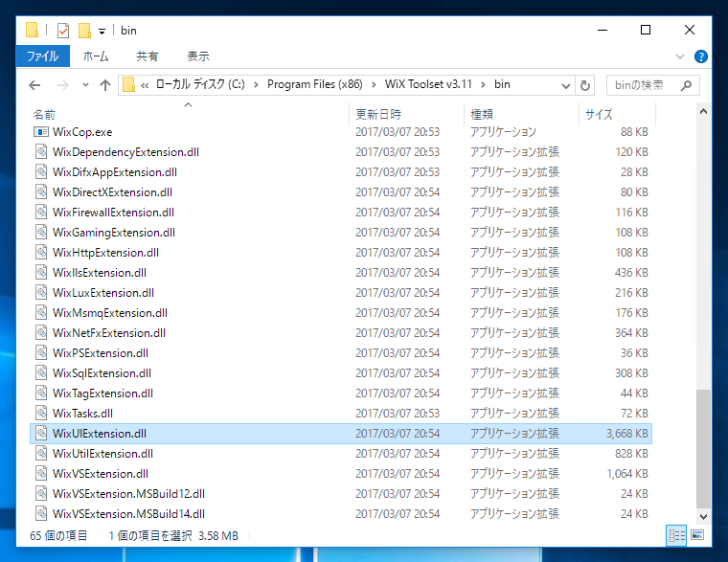Click the search magnifier icon
Viewport: 728px width, 562px height.
pos(686,85)
